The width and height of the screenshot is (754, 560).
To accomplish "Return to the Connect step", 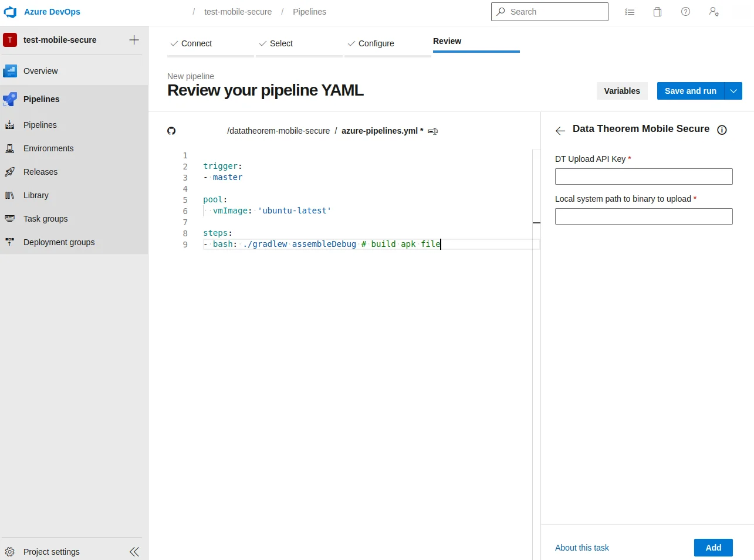I will (x=196, y=43).
